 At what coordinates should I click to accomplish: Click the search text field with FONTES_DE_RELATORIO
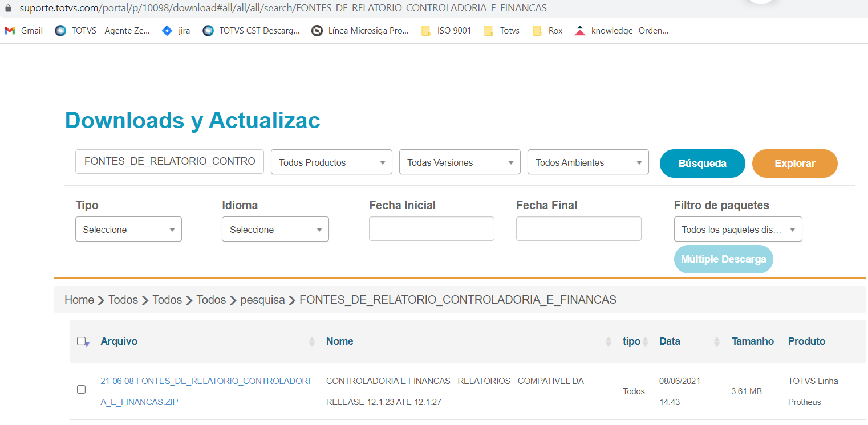pos(169,161)
